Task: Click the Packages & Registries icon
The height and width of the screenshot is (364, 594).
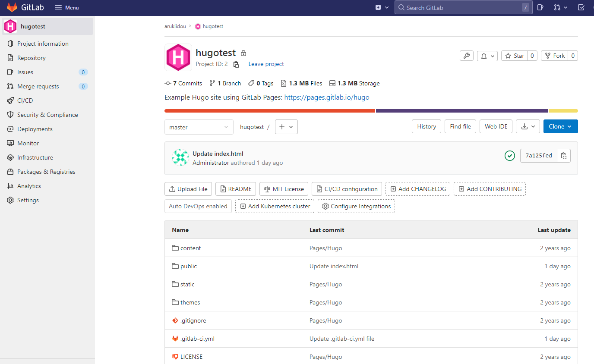Action: [10, 172]
